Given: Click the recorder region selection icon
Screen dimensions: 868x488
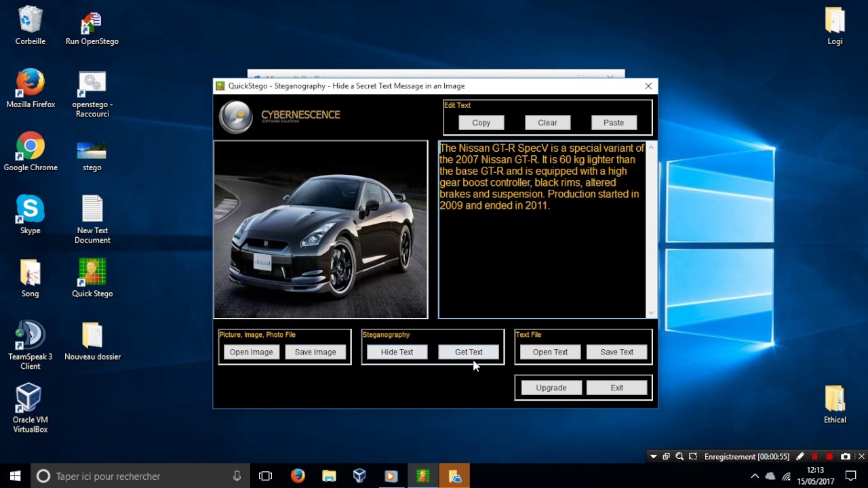Looking at the screenshot, I should 693,457.
